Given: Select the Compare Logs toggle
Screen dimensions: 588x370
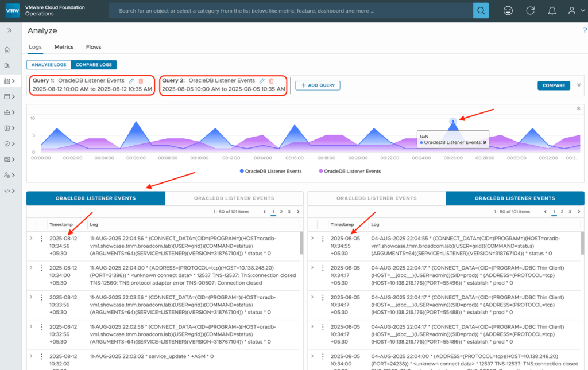Looking at the screenshot, I should click(x=94, y=65).
